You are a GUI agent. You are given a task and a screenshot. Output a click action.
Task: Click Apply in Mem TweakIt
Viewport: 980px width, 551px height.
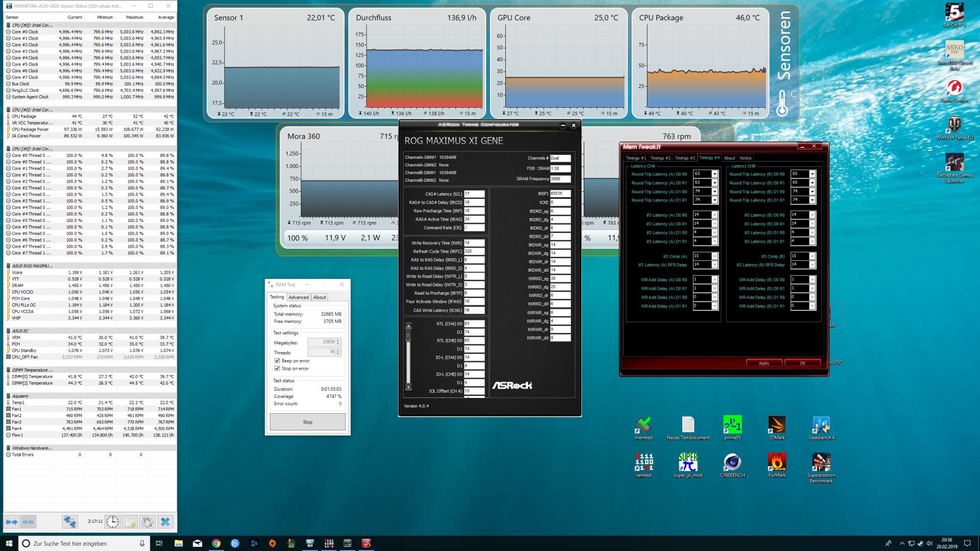pyautogui.click(x=764, y=363)
